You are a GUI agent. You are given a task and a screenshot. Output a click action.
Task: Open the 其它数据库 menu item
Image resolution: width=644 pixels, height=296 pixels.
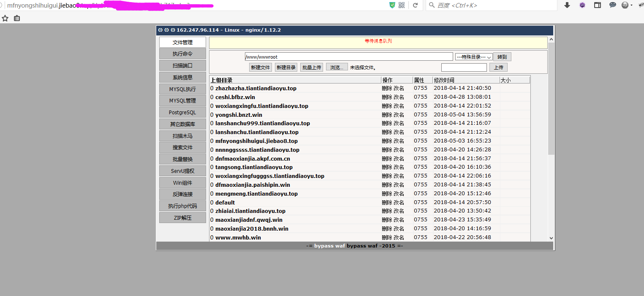182,124
